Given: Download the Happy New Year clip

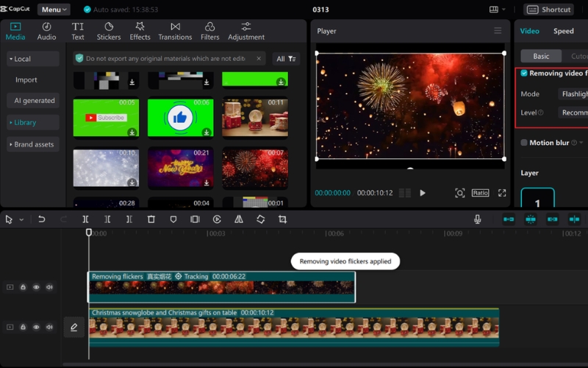Looking at the screenshot, I should [207, 183].
